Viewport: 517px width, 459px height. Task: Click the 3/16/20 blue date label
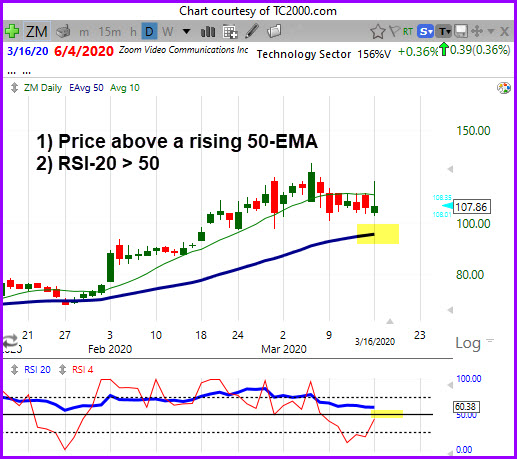(28, 51)
